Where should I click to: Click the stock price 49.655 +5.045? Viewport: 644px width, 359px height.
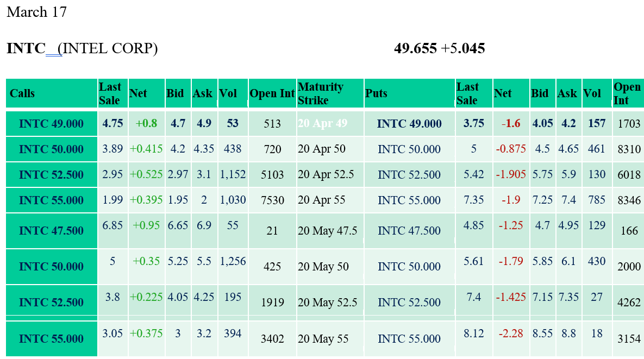440,48
